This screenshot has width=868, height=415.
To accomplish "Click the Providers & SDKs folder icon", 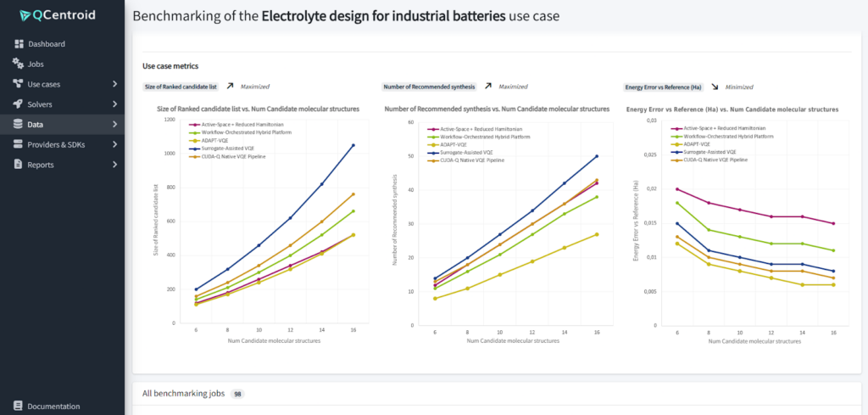I will pos(19,144).
